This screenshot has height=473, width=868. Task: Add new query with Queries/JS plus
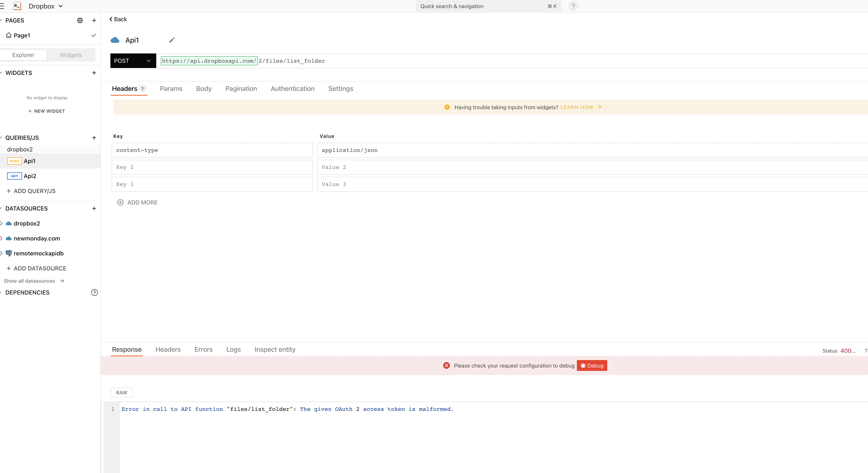tap(94, 138)
